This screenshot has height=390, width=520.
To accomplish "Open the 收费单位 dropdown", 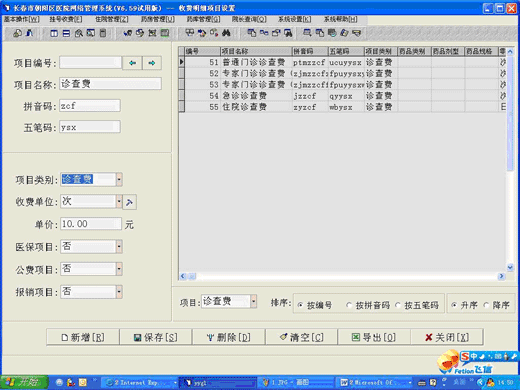I will point(119,202).
